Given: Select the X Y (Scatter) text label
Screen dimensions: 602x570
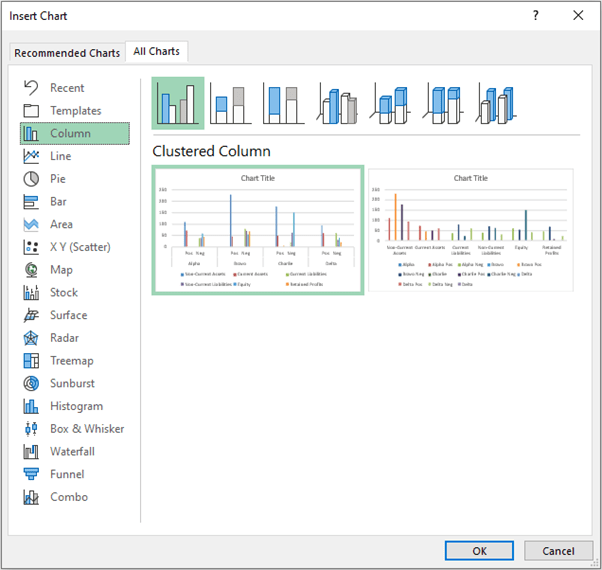Looking at the screenshot, I should coord(80,247).
